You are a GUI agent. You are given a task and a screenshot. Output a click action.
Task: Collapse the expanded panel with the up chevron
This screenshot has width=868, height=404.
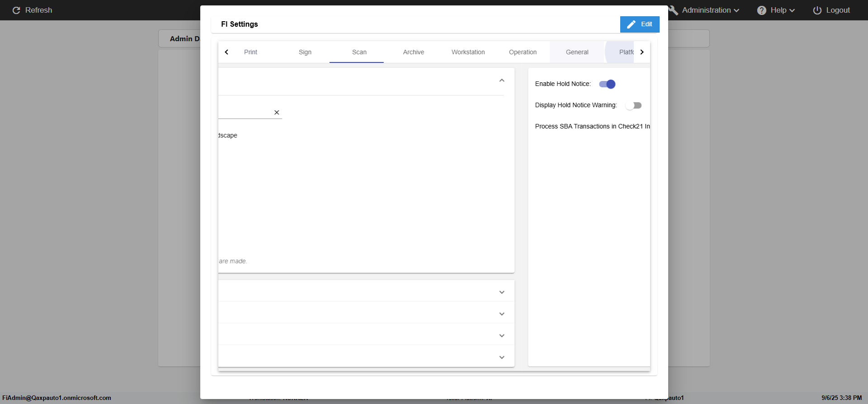[501, 81]
